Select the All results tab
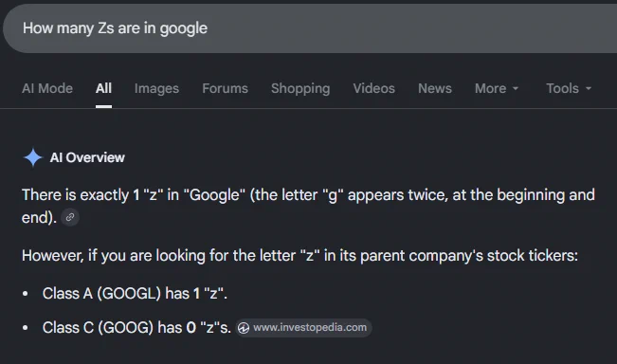 point(103,88)
